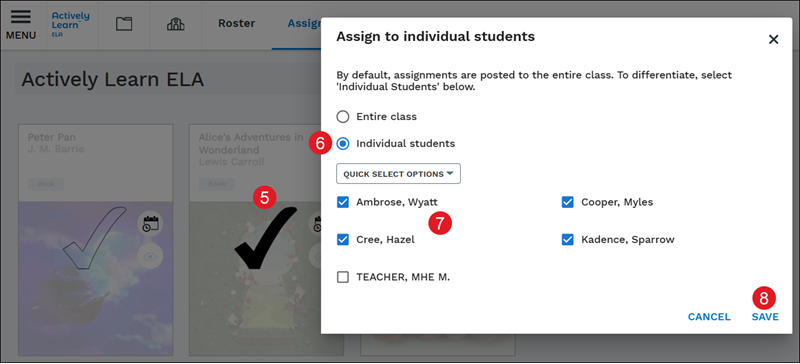Uncheck Kadence, Sparrow checkbox

pos(568,239)
